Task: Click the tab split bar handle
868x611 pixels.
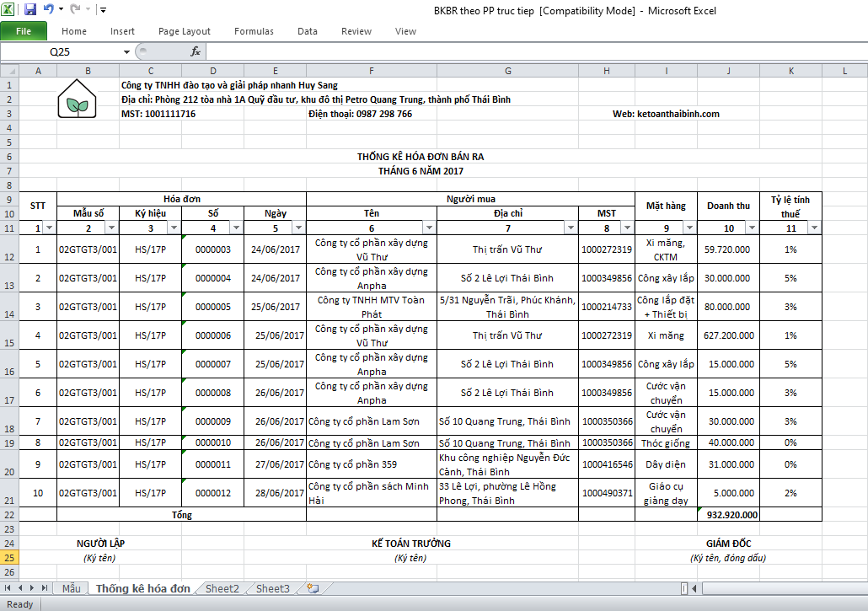Action: pos(684,588)
